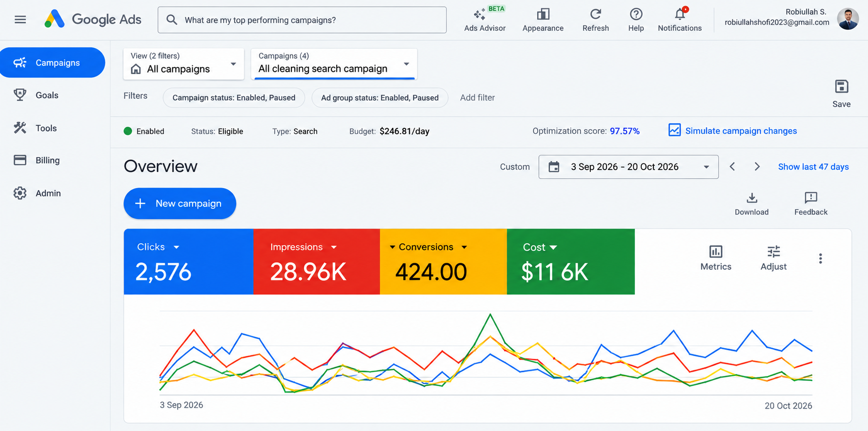Open the hamburger main menu

[20, 20]
